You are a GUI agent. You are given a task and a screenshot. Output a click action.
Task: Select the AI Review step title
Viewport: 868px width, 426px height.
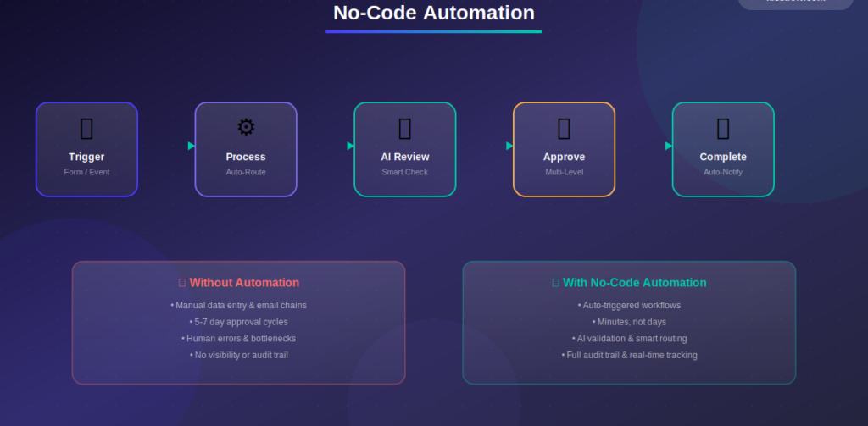point(404,158)
